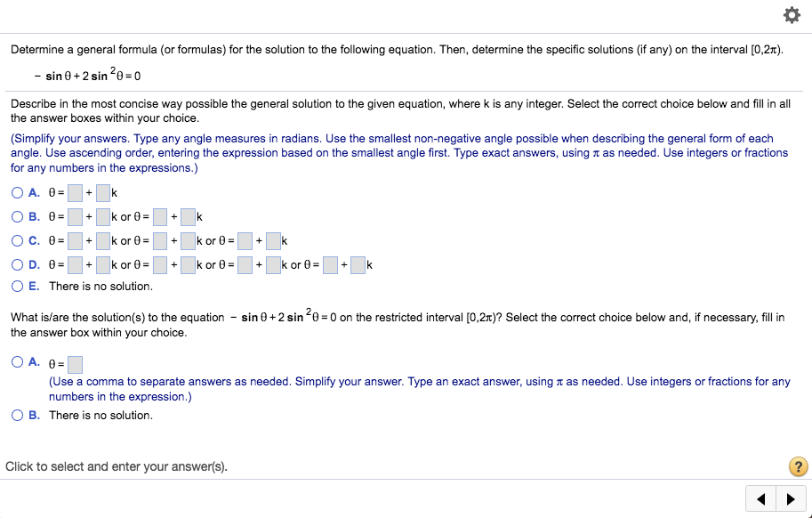Click the right navigation arrow
Viewport: 812px width, 518px height.
pyautogui.click(x=790, y=498)
